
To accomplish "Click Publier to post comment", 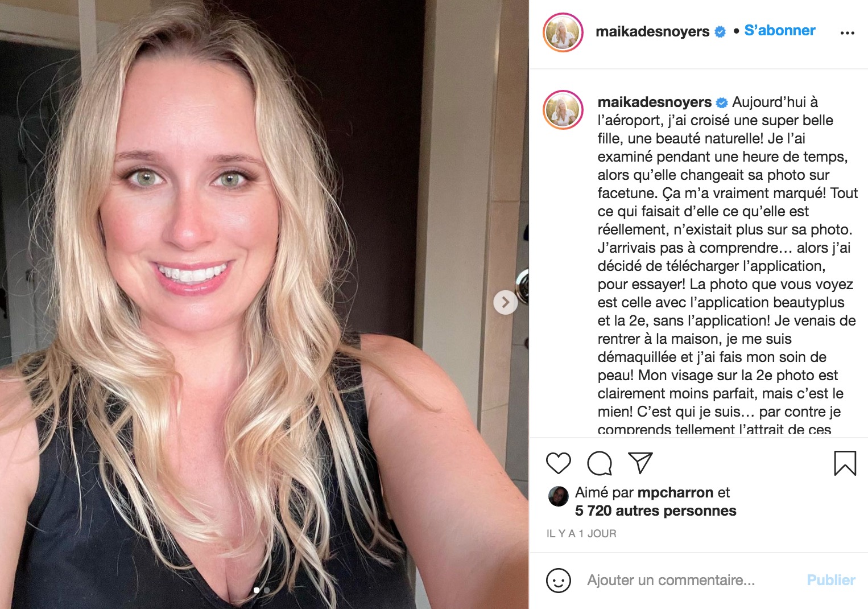I will [x=831, y=581].
